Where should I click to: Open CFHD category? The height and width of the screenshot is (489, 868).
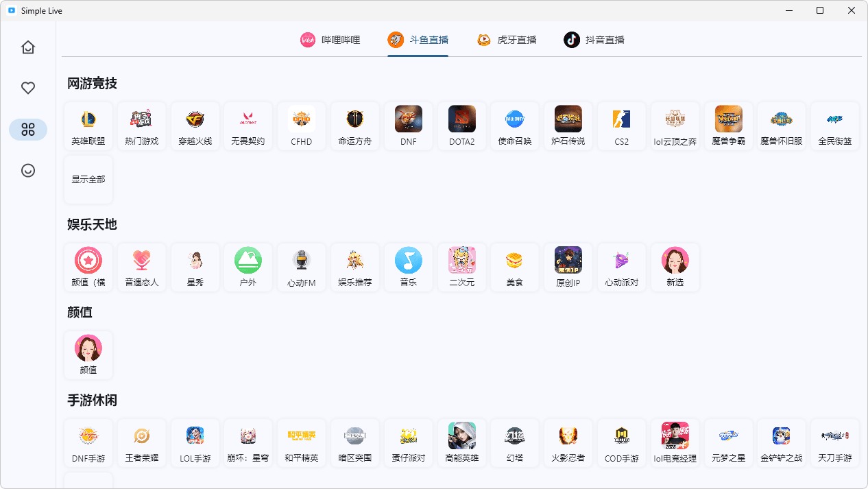coord(302,127)
